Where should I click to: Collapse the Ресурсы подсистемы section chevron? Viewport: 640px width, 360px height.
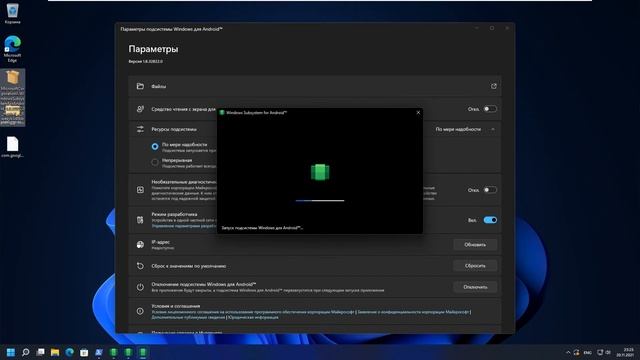pyautogui.click(x=493, y=129)
